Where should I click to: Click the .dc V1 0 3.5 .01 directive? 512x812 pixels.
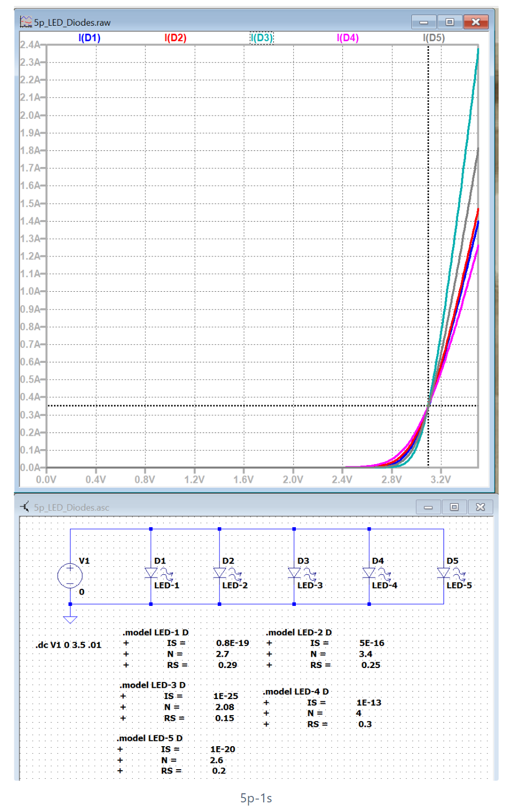68,645
